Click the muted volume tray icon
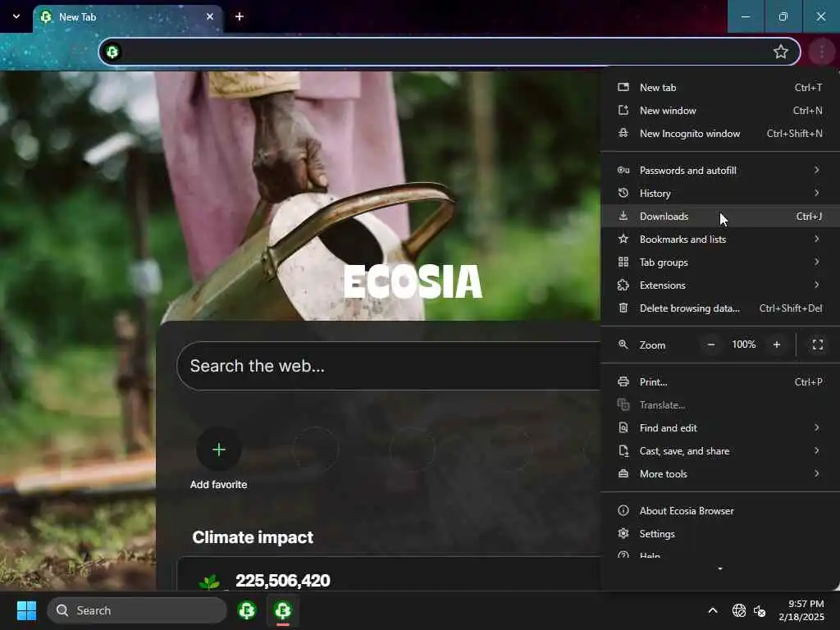Screen dimensions: 840x630 click(x=760, y=610)
